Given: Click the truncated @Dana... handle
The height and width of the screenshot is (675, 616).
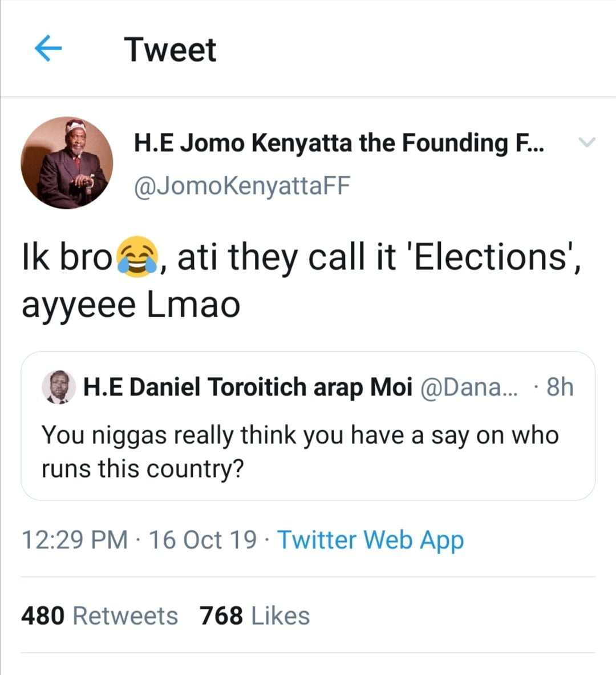Looking at the screenshot, I should [x=469, y=387].
